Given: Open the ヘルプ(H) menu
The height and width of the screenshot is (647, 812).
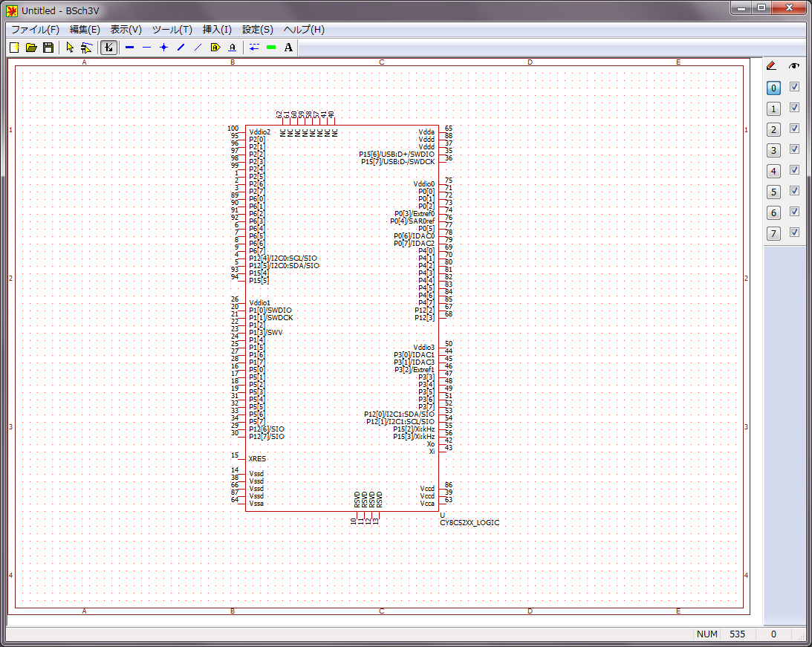Looking at the screenshot, I should point(304,30).
